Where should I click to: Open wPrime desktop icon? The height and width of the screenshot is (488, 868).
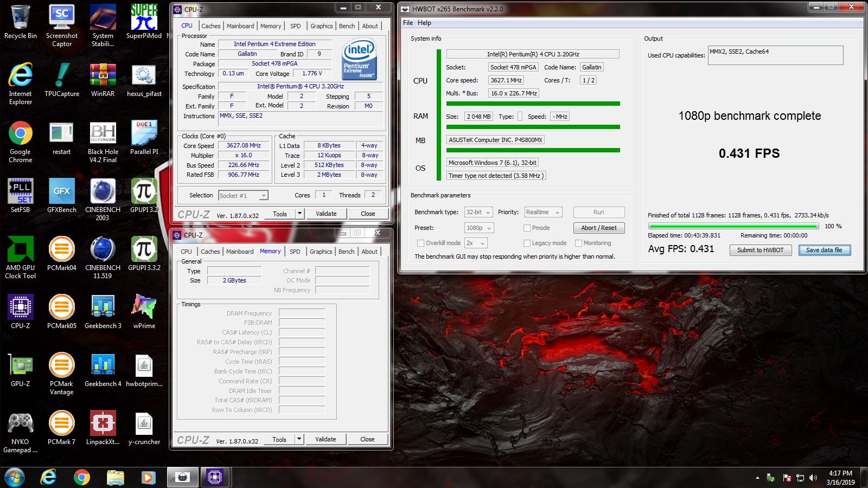point(144,312)
